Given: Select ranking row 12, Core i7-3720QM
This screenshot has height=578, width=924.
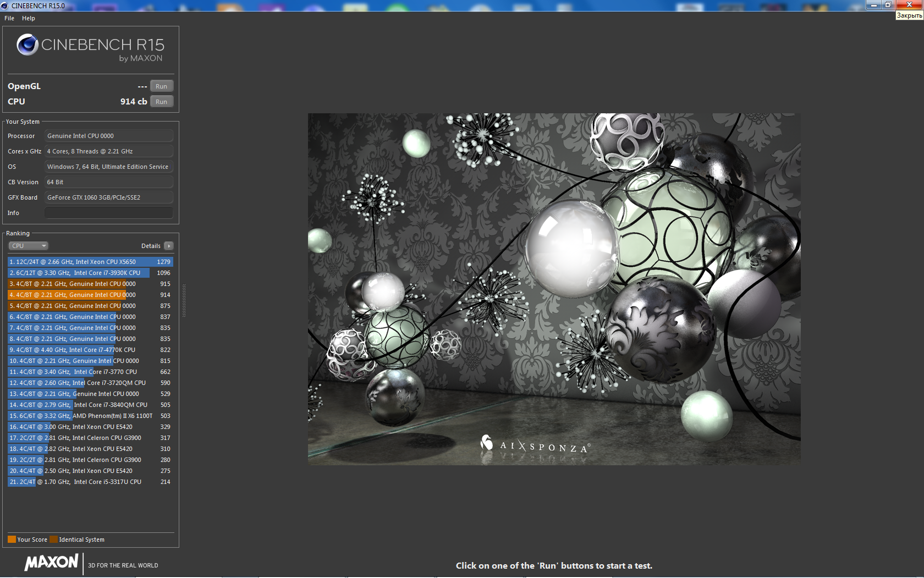Looking at the screenshot, I should pyautogui.click(x=90, y=383).
